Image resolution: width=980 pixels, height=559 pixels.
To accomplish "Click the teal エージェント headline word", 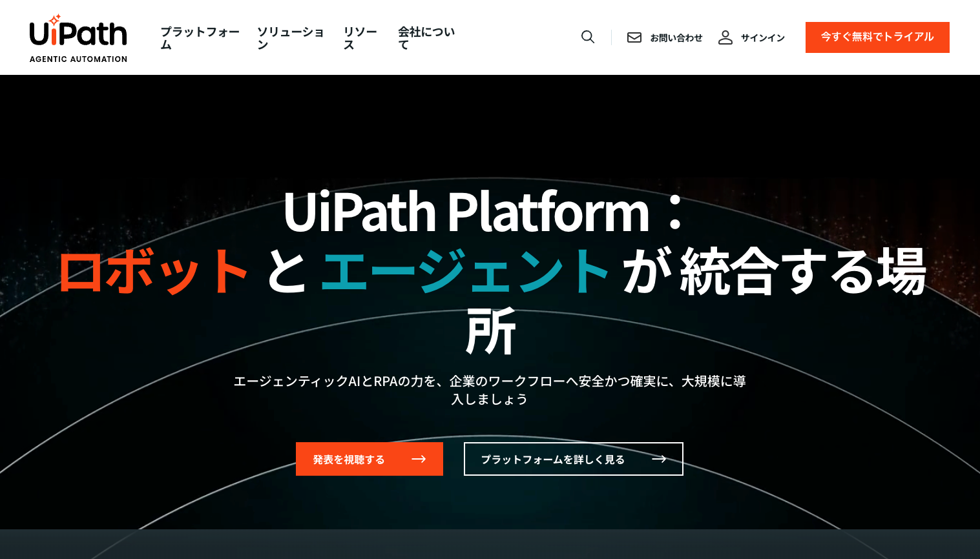I will 464,272.
